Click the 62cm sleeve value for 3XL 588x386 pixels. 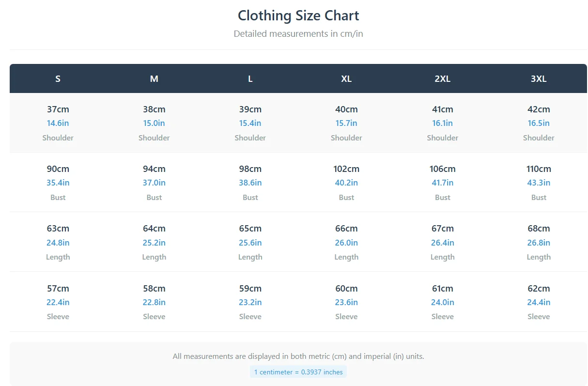[x=539, y=289]
